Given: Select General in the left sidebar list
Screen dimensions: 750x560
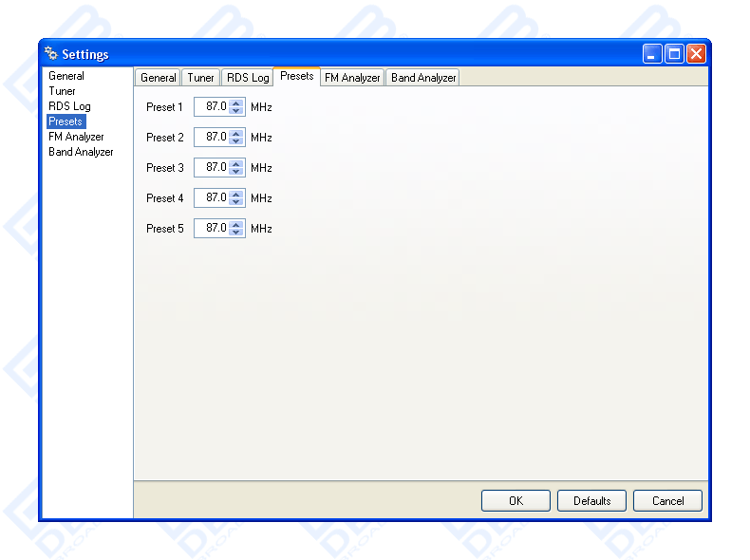Looking at the screenshot, I should click(x=66, y=76).
